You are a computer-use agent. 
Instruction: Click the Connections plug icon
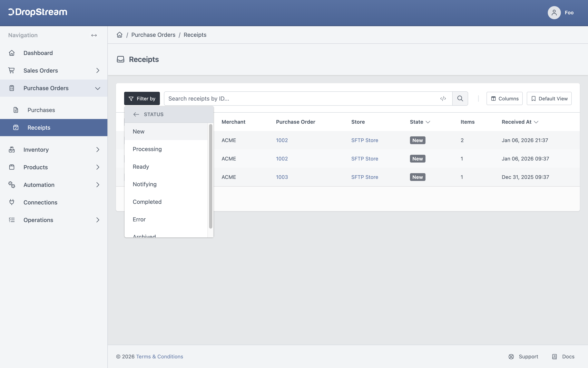[12, 202]
